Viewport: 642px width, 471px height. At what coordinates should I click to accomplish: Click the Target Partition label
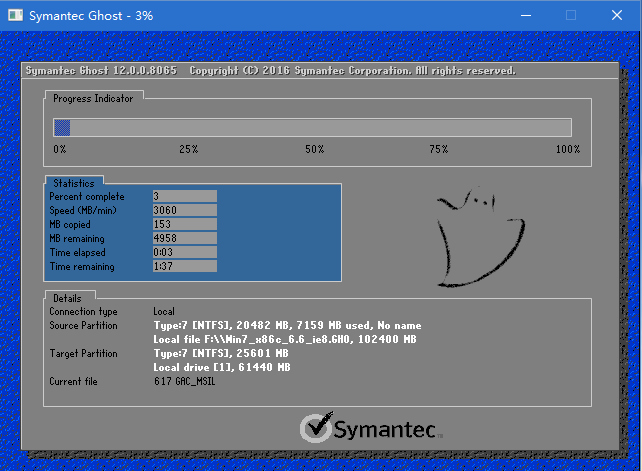coord(83,353)
